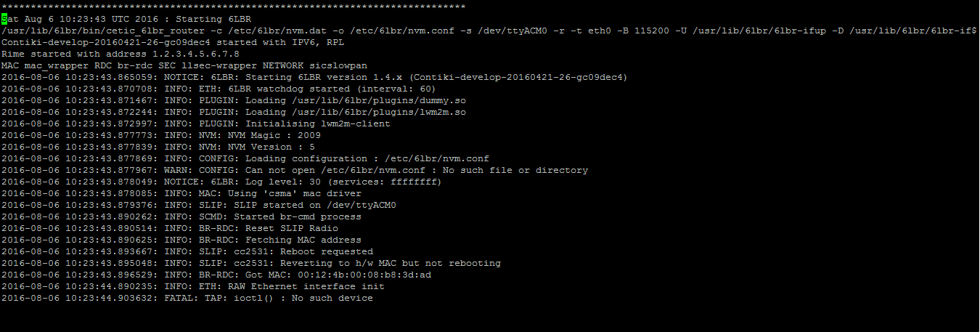Click the Started br-cmd process line
Viewport: 980px width, 332px height.
click(181, 216)
